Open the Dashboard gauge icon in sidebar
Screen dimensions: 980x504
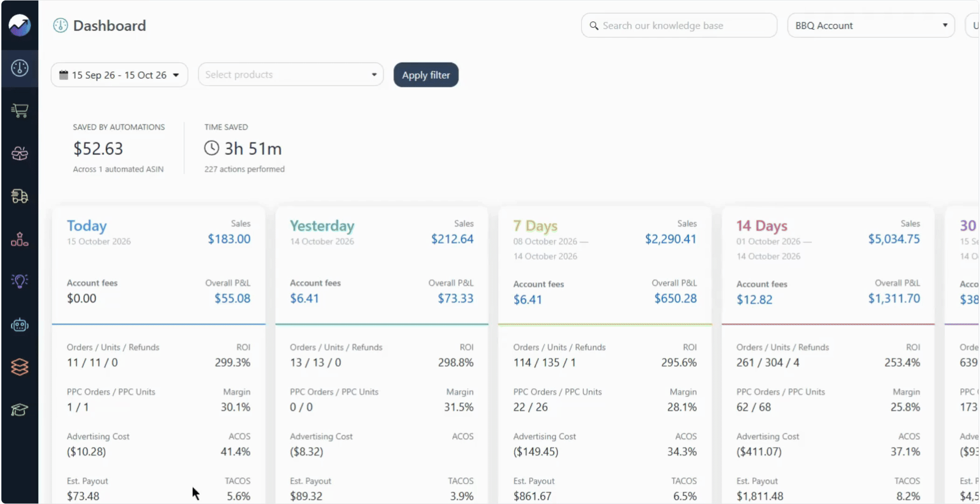pyautogui.click(x=20, y=68)
